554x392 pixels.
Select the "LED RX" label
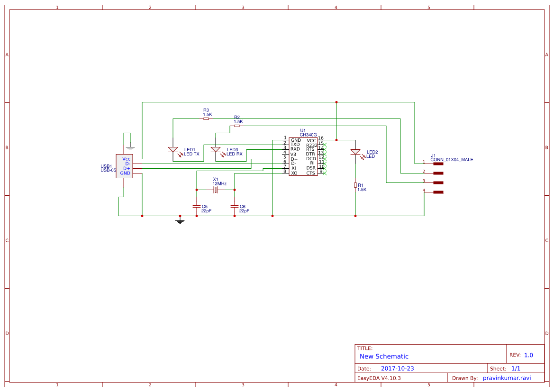tap(234, 154)
